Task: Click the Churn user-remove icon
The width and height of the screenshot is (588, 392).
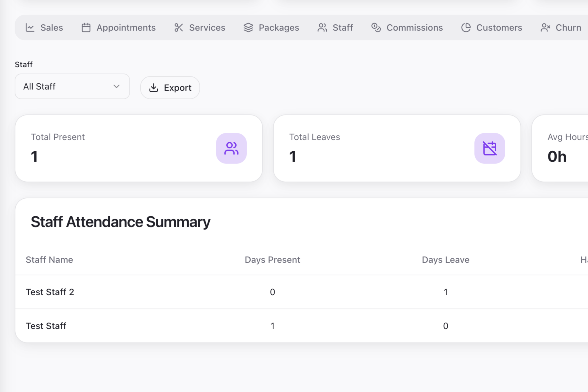Action: click(x=545, y=28)
